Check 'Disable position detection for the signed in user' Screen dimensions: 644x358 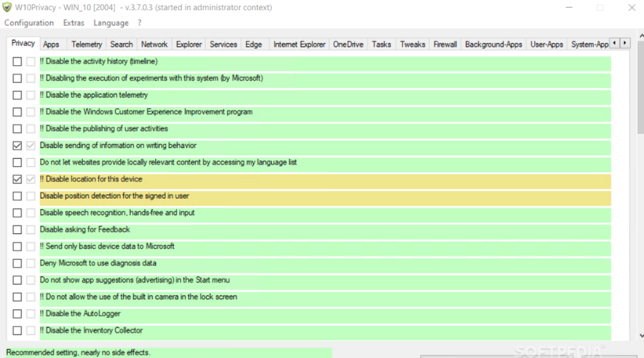pyautogui.click(x=17, y=196)
